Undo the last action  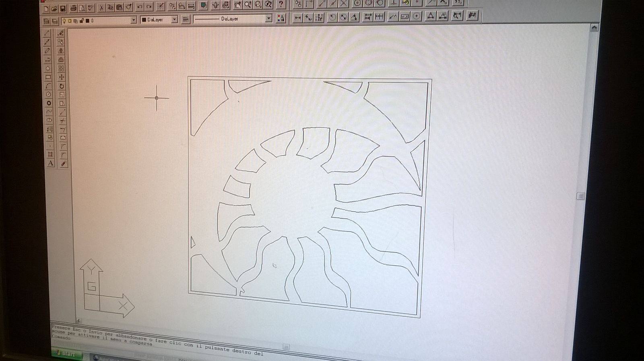click(x=139, y=7)
